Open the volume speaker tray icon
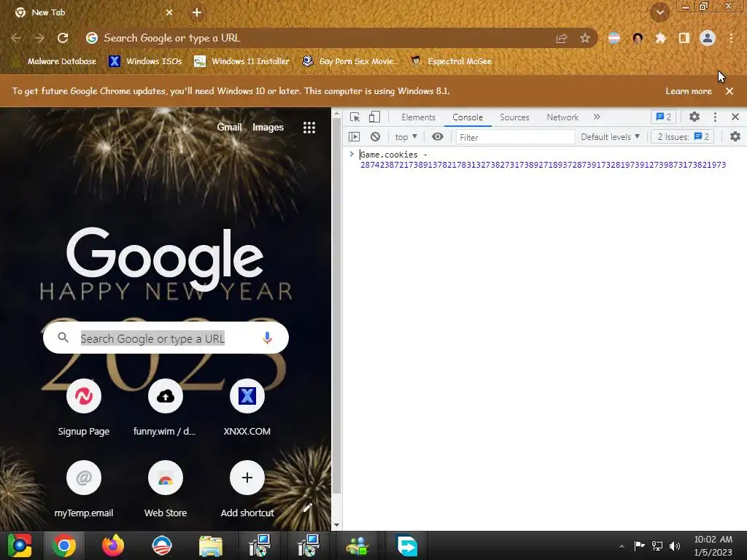This screenshot has width=747, height=560. [x=674, y=545]
